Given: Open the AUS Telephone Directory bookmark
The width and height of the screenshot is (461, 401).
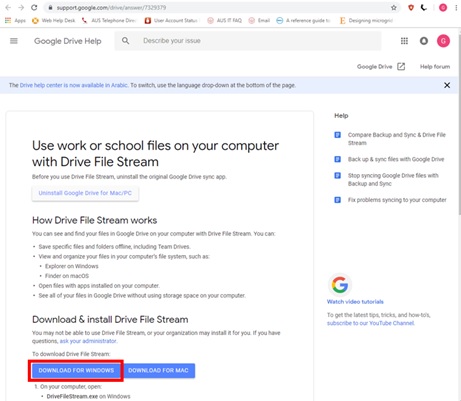Looking at the screenshot, I should (109, 20).
